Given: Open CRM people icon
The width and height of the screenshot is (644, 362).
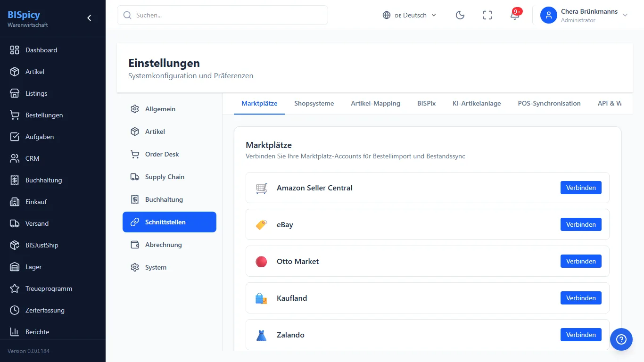Looking at the screenshot, I should tap(15, 158).
